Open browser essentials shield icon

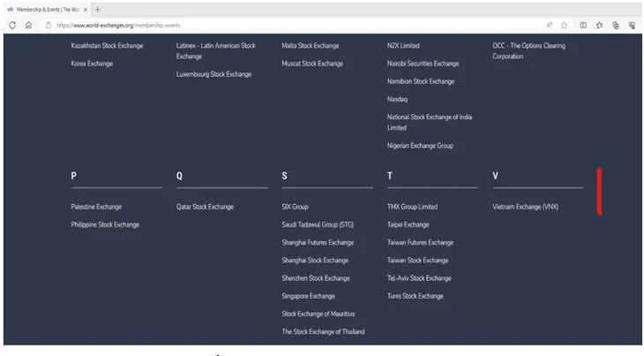coord(632,26)
